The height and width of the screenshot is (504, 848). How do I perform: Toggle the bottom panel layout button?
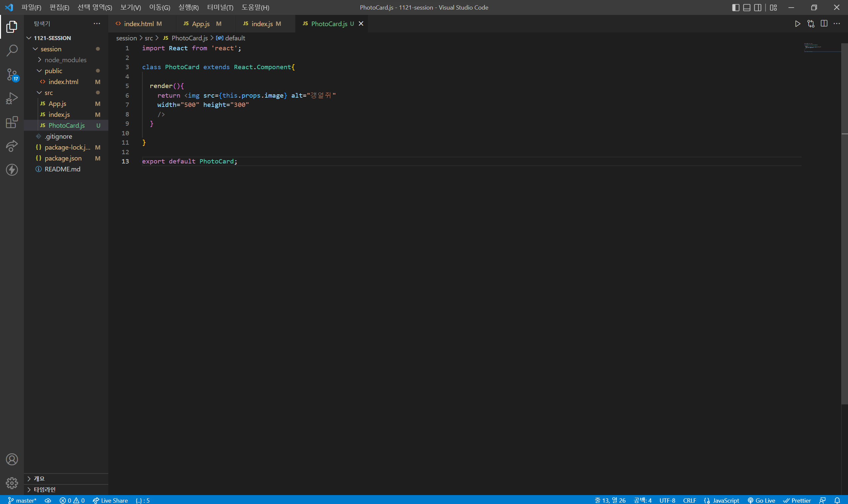tap(747, 8)
